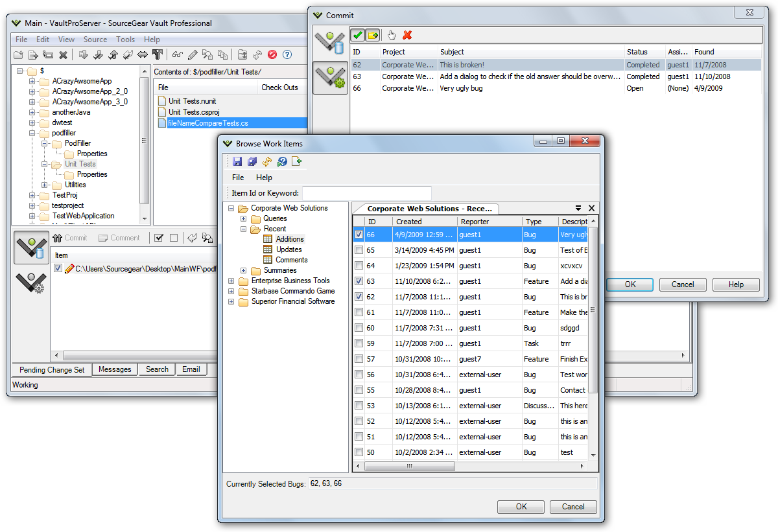778x532 pixels.
Task: Click the Commit button in pending changes toolbar
Action: 70,238
